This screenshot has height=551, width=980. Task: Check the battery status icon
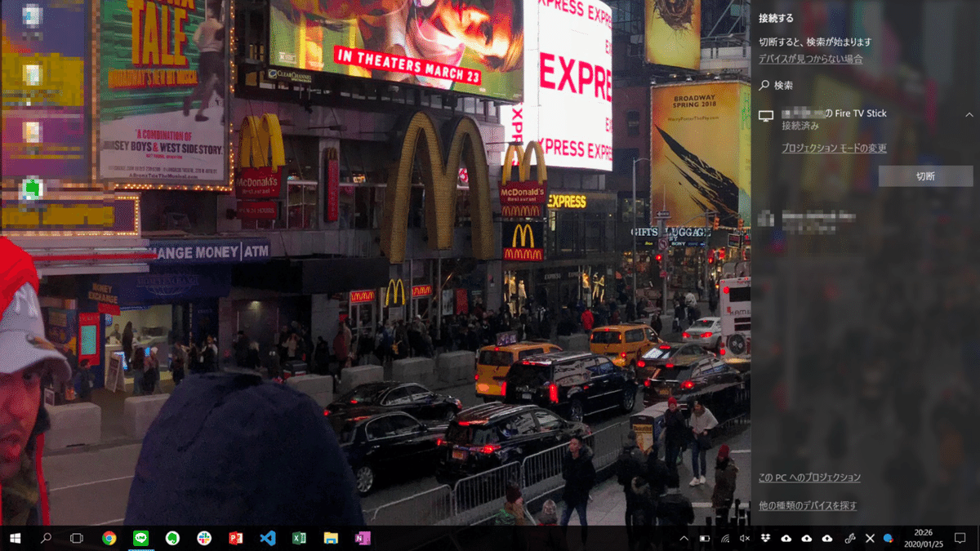705,538
